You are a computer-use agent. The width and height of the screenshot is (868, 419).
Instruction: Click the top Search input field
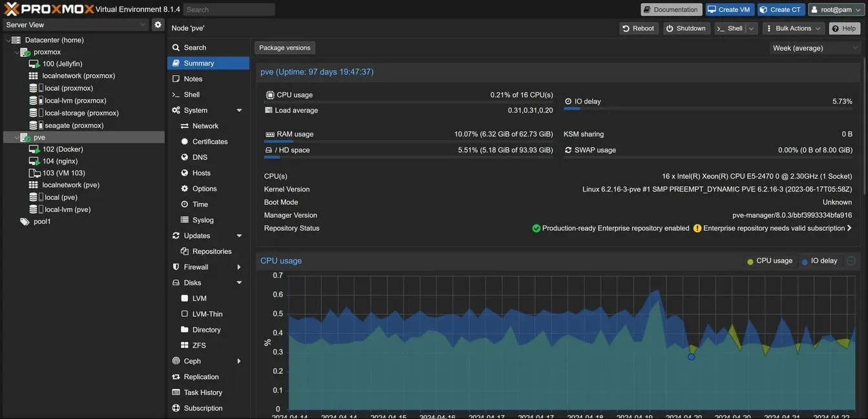tap(229, 10)
